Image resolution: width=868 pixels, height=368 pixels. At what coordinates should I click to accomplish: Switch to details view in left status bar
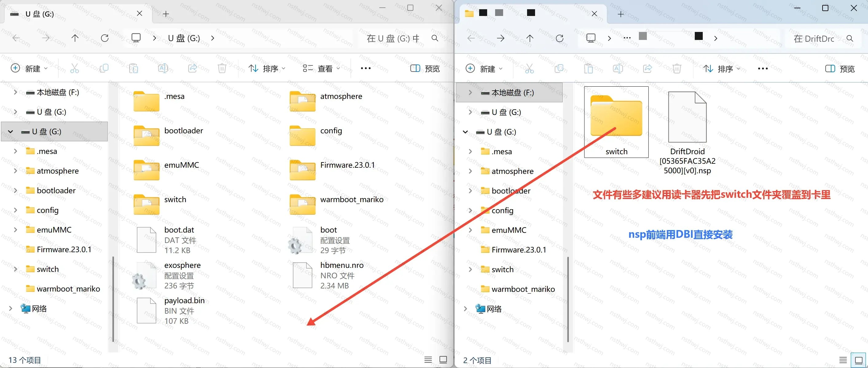pos(428,360)
